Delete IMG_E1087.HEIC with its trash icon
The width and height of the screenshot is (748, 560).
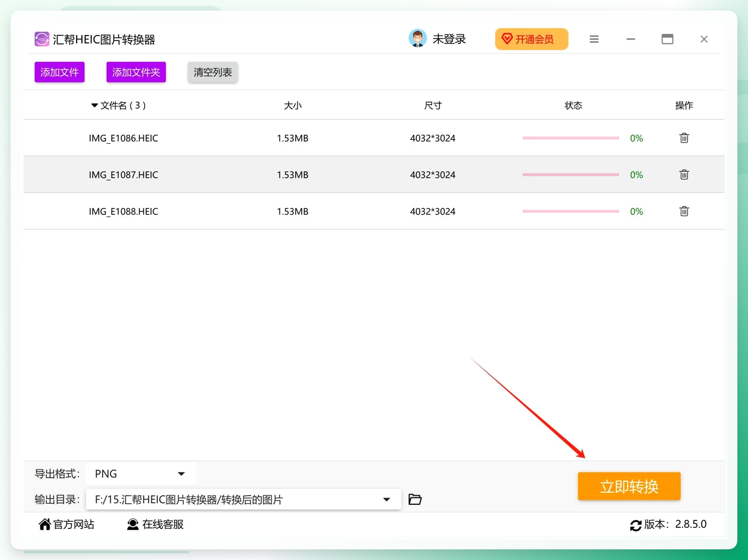tap(684, 175)
